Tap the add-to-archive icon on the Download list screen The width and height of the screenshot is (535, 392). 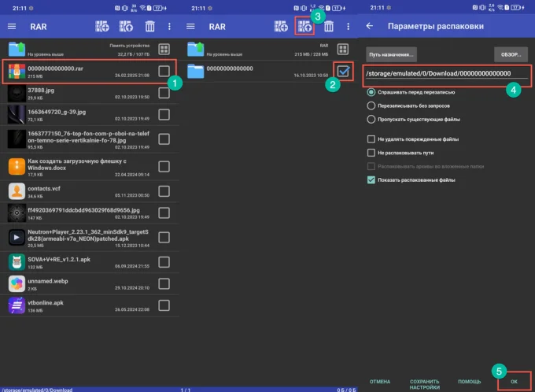coord(102,26)
